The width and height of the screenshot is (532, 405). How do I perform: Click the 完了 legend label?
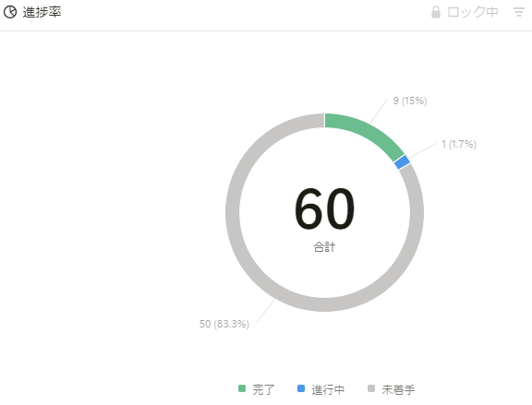(263, 389)
